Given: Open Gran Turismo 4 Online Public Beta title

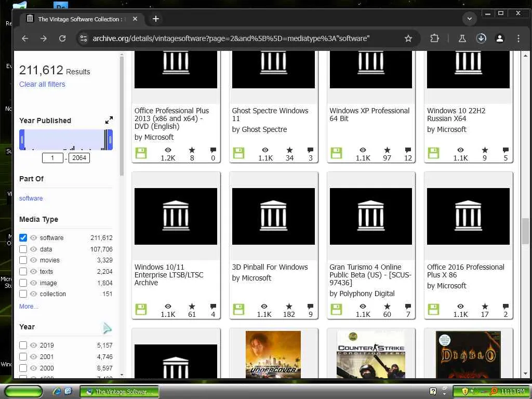Looking at the screenshot, I should coord(370,275).
